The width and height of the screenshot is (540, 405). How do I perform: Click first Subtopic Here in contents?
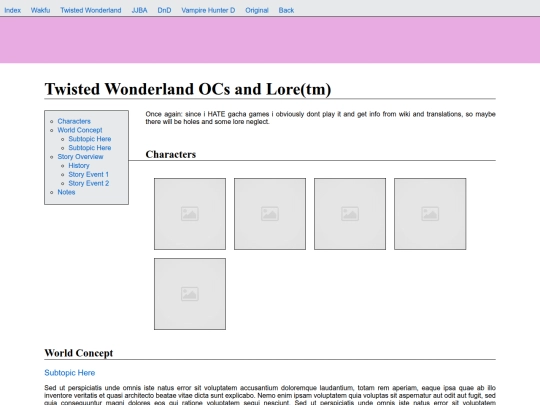click(x=90, y=139)
